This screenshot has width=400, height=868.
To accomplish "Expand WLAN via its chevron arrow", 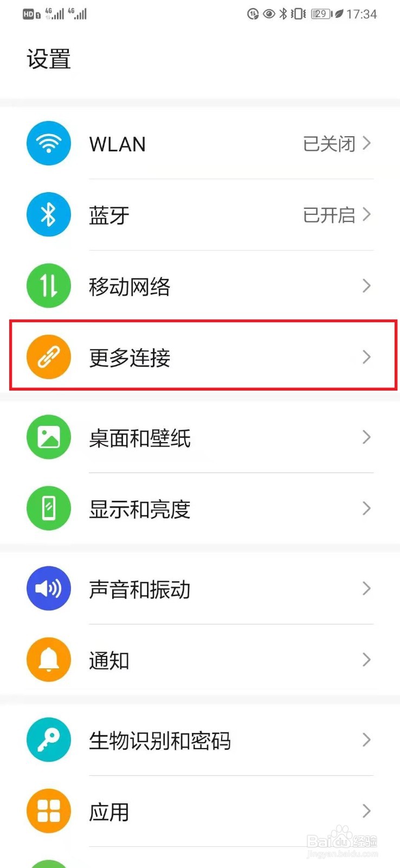I will tap(367, 143).
